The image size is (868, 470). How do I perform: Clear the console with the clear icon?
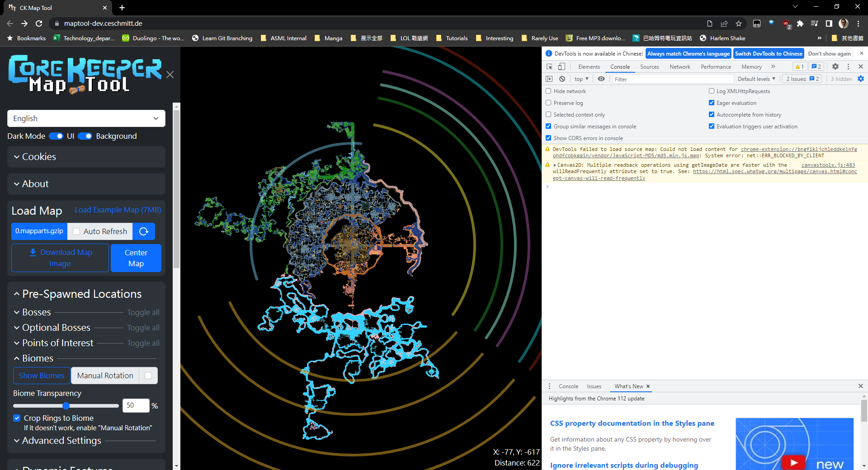(x=562, y=79)
